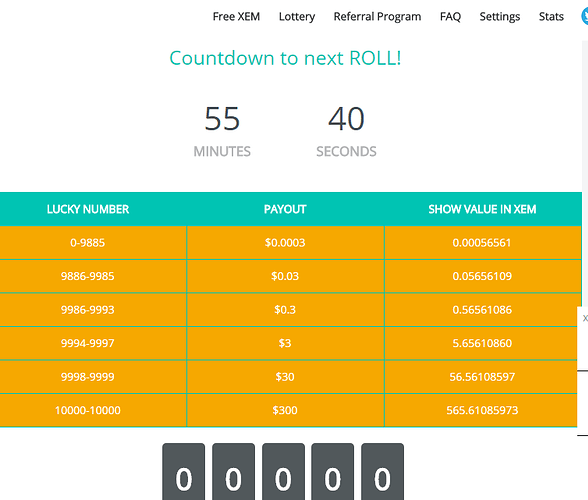Open the Free XEM page
The image size is (588, 500).
236,17
